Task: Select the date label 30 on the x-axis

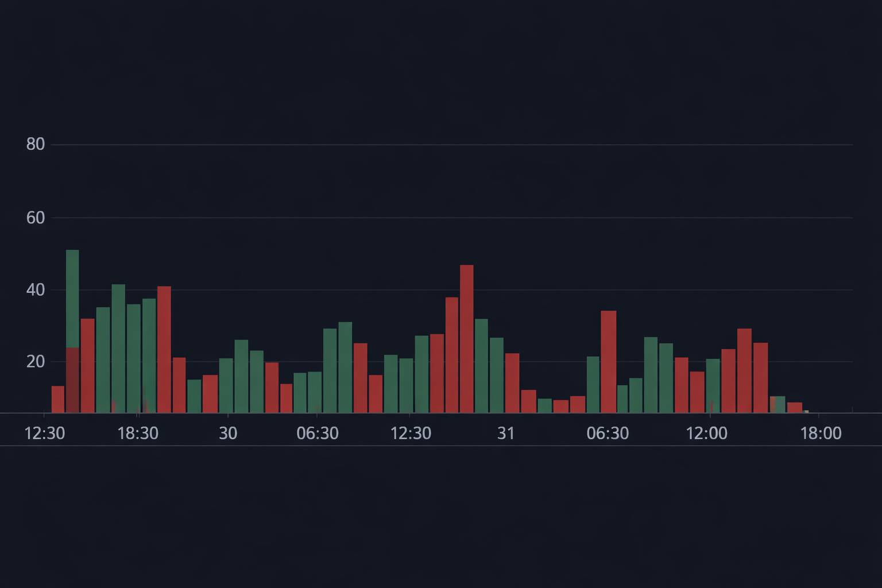Action: (x=228, y=433)
